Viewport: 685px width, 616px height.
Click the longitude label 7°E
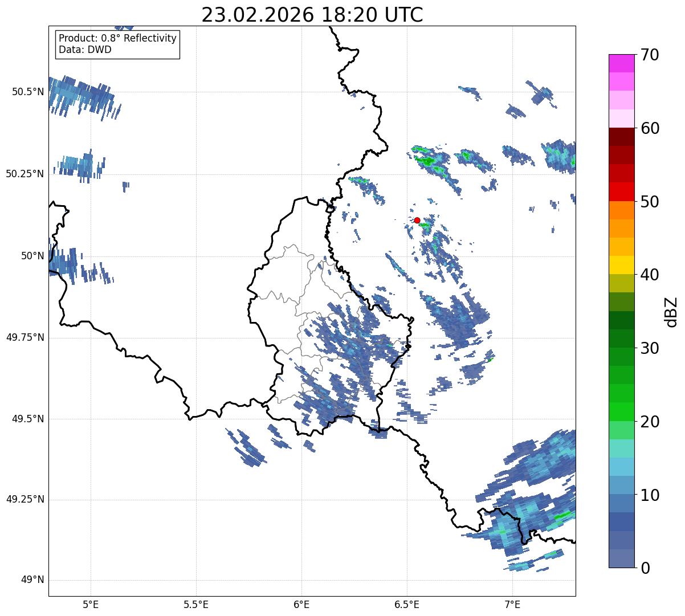point(512,605)
